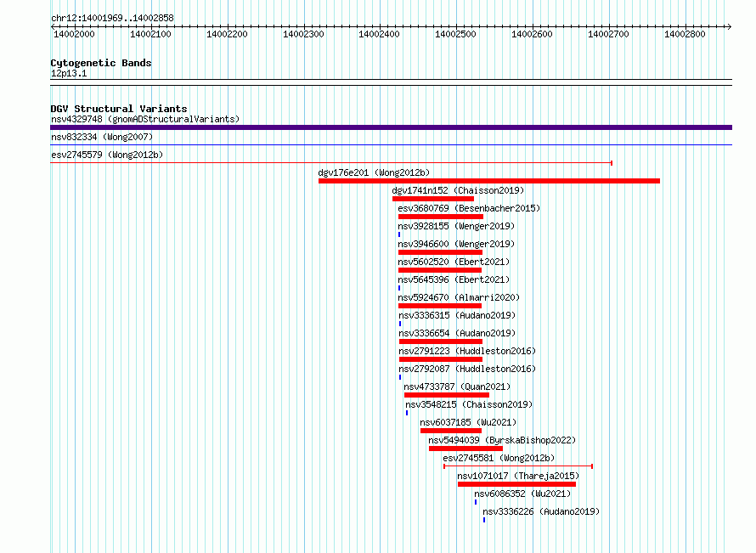Open esv3680769 (Besenbacher2015) variant
This screenshot has height=553, width=756.
pyautogui.click(x=469, y=208)
